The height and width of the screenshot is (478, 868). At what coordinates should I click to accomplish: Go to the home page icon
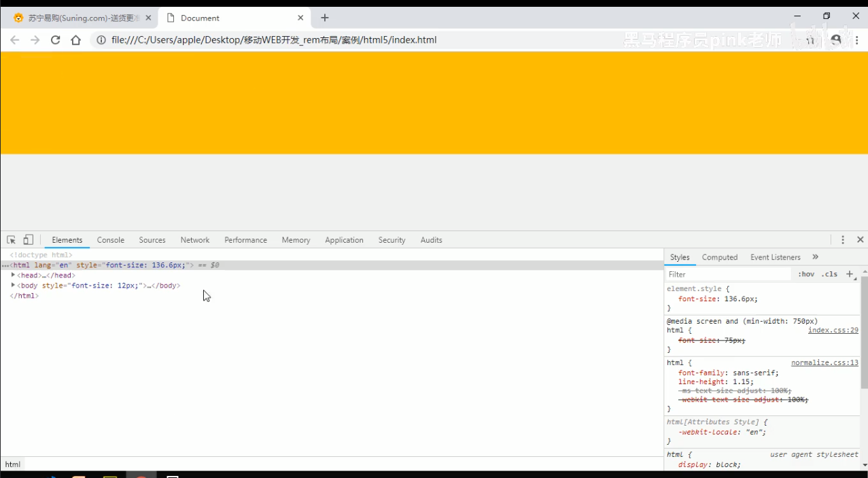pyautogui.click(x=76, y=40)
